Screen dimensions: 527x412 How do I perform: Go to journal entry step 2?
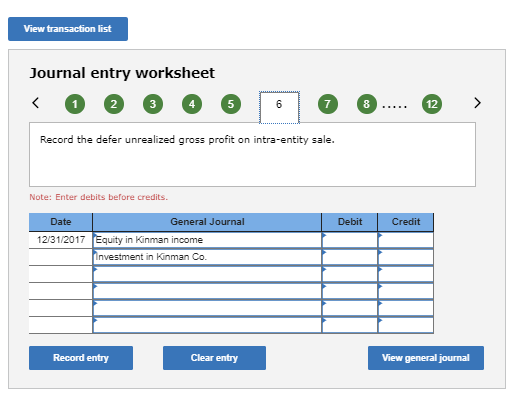[114, 104]
